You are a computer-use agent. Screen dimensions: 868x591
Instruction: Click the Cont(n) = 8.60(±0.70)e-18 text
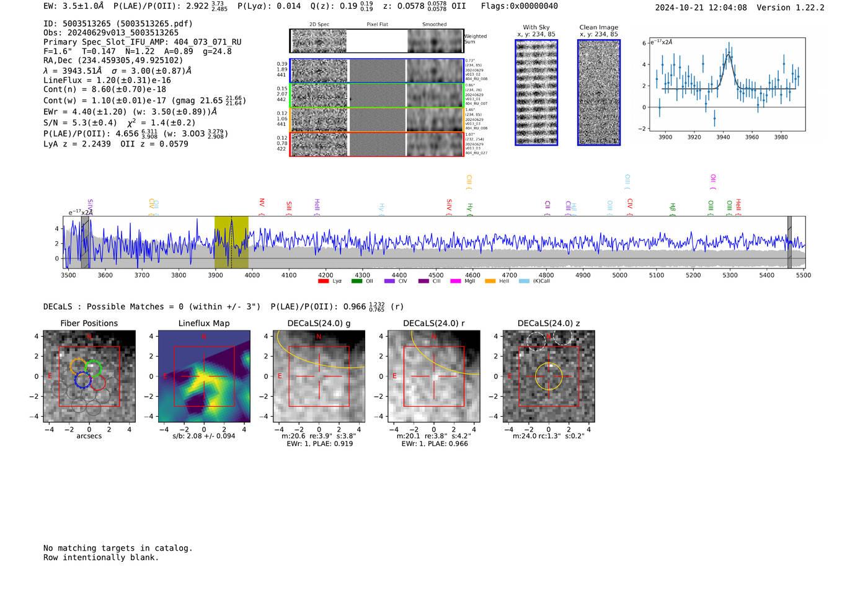(x=105, y=89)
